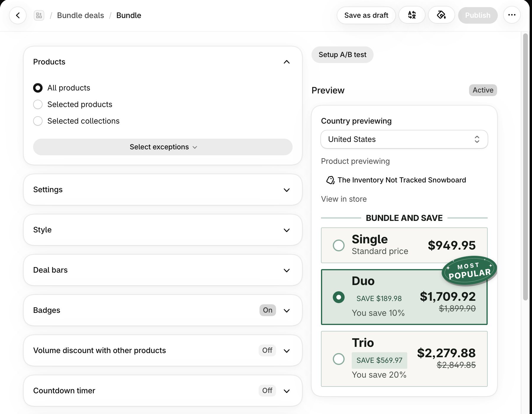Screen dimensions: 532x414
Task: Click the $949.95 Single price
Action: pos(452,245)
